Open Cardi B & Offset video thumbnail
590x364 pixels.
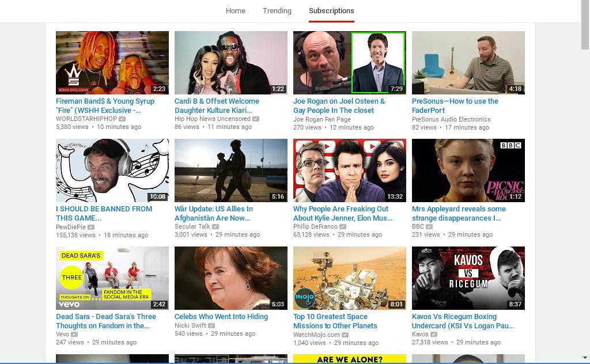231,62
